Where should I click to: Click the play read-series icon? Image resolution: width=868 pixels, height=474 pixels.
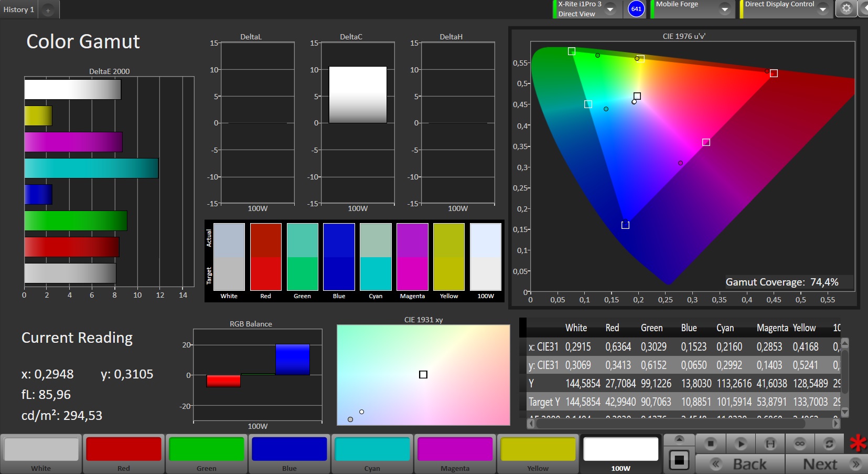pos(741,444)
